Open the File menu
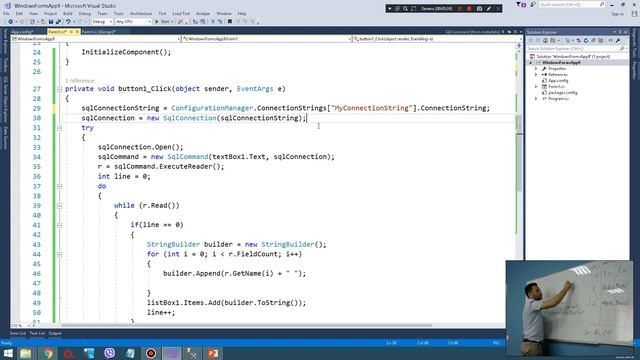The width and height of the screenshot is (640, 360). click(x=6, y=13)
